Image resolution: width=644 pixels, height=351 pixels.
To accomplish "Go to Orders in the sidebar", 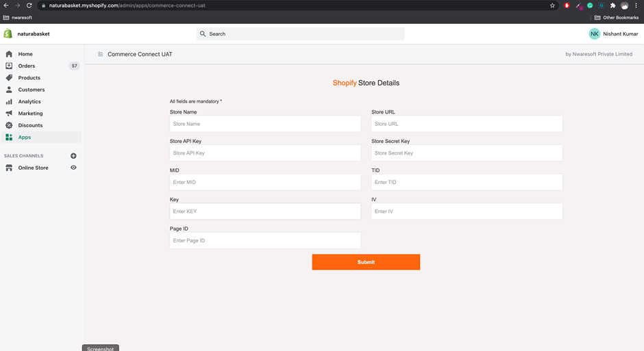I will 27,66.
